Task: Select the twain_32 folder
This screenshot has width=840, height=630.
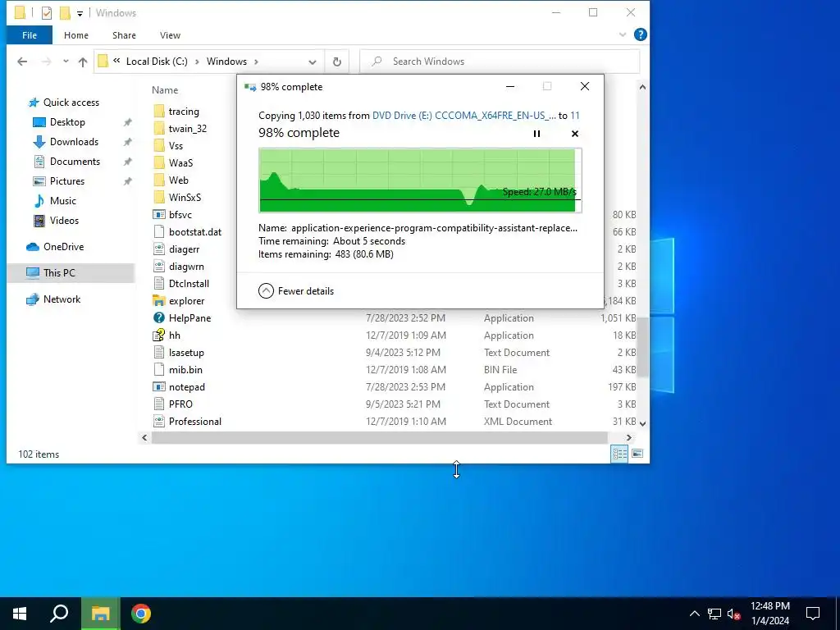Action: tap(187, 129)
